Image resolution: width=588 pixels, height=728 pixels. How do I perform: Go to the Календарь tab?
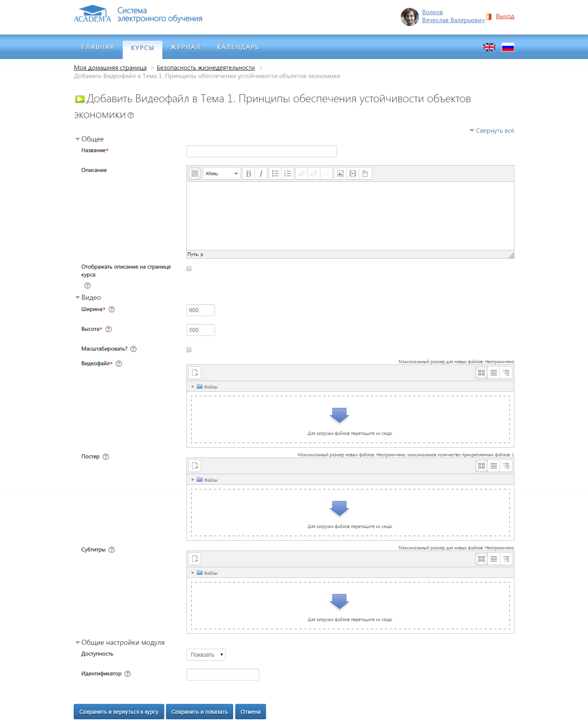(x=238, y=47)
